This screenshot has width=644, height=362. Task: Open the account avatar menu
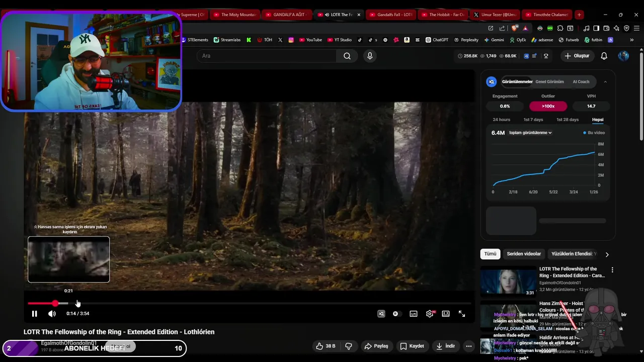(623, 56)
